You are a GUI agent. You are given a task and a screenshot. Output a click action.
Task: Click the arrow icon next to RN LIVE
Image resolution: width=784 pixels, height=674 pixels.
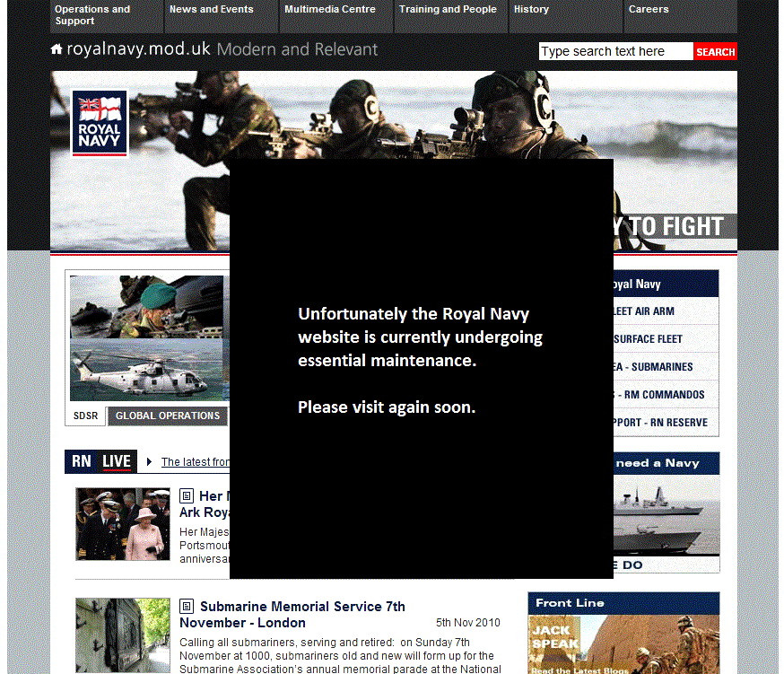pyautogui.click(x=149, y=462)
